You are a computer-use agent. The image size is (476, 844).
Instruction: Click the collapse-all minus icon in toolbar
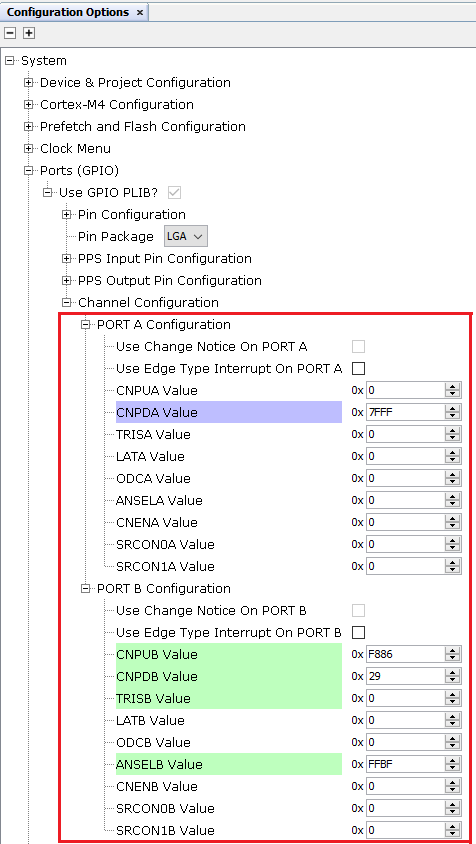pos(10,33)
